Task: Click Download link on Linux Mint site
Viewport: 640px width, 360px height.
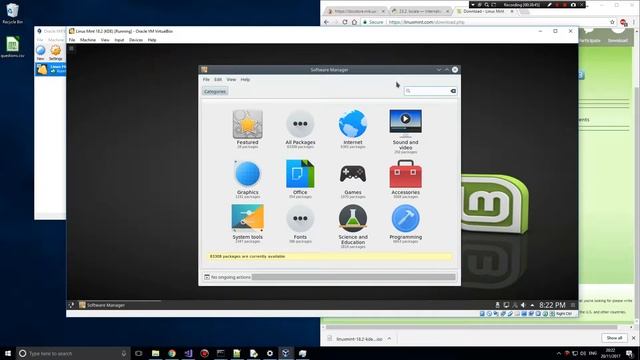Action: (618, 40)
